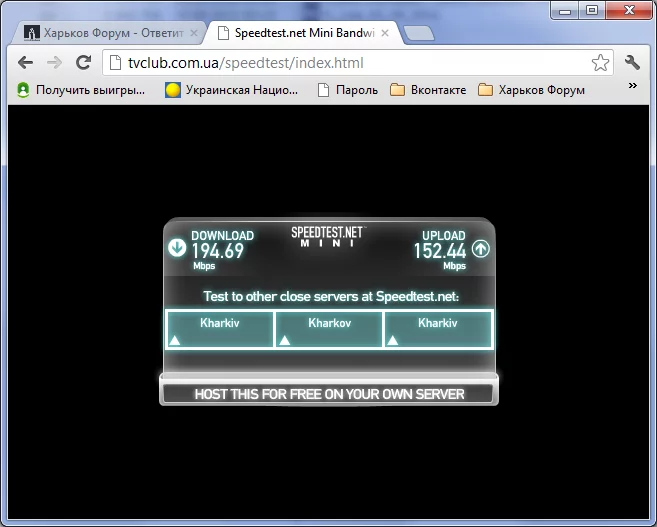Screen dimensions: 657x527
Task: Click the Харьков Форум tab favicon
Action: click(x=31, y=33)
